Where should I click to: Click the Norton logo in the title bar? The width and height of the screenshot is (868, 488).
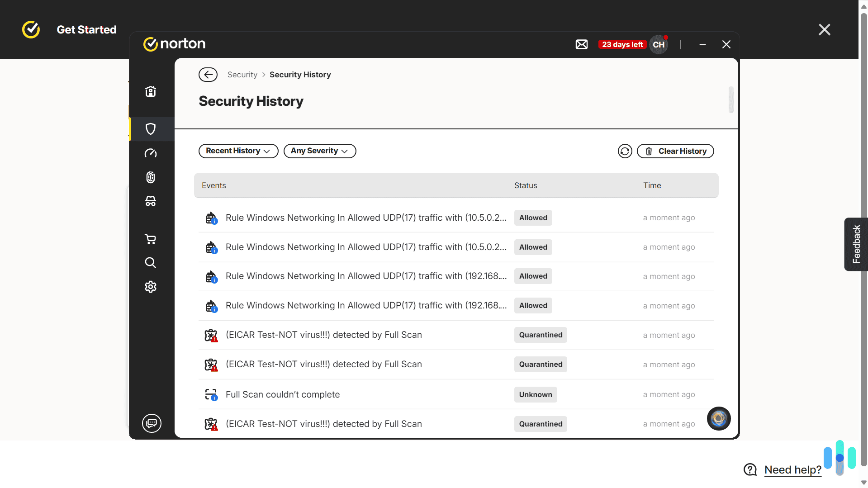(x=175, y=44)
